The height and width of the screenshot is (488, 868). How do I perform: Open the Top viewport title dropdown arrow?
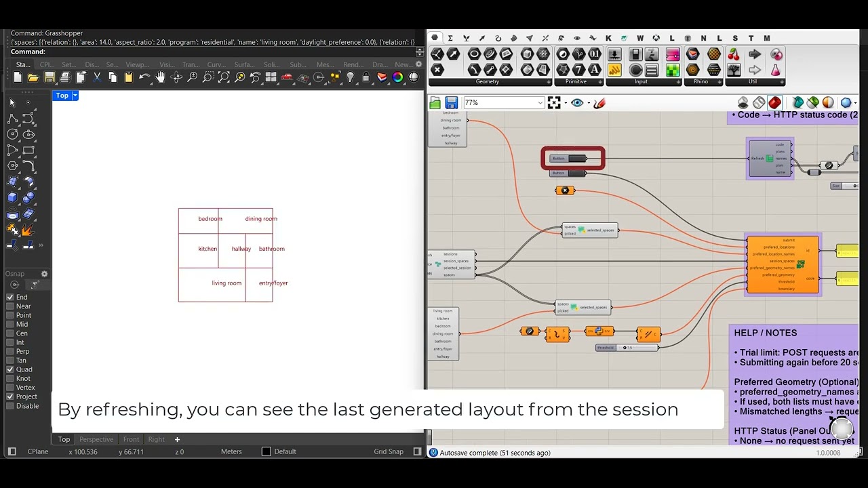coord(75,96)
